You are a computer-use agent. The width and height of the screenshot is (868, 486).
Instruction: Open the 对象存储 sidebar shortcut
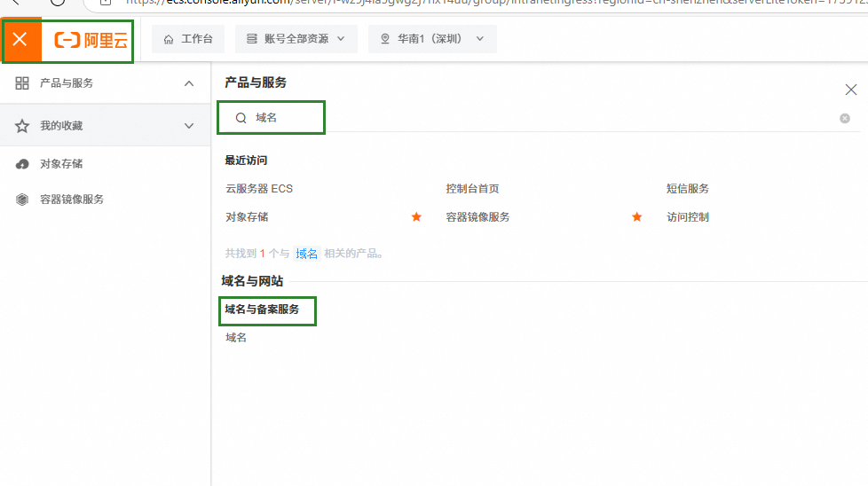tap(61, 164)
